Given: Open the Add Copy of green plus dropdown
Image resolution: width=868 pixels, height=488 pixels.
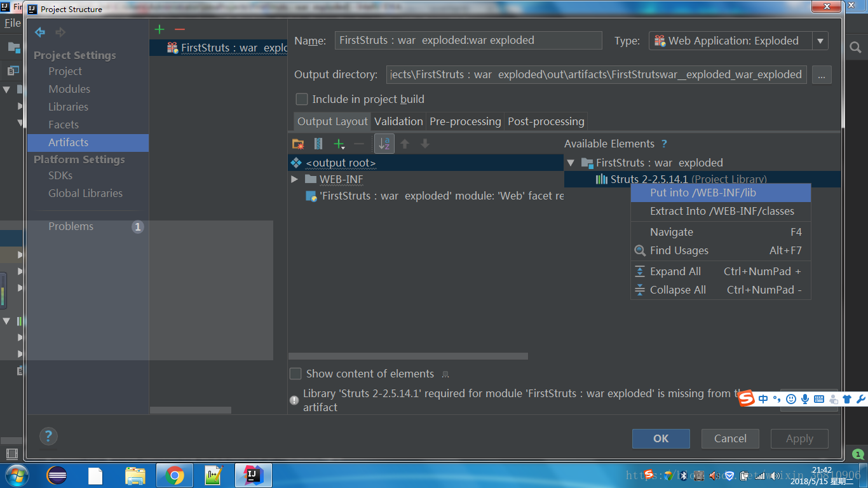Looking at the screenshot, I should pyautogui.click(x=340, y=144).
